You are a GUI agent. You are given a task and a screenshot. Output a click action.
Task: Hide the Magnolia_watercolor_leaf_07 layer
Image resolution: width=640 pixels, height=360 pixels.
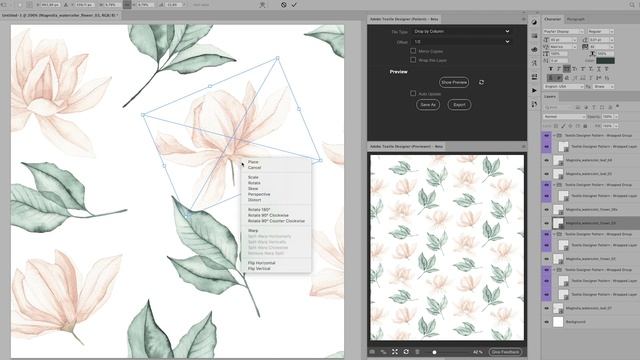[x=547, y=308]
